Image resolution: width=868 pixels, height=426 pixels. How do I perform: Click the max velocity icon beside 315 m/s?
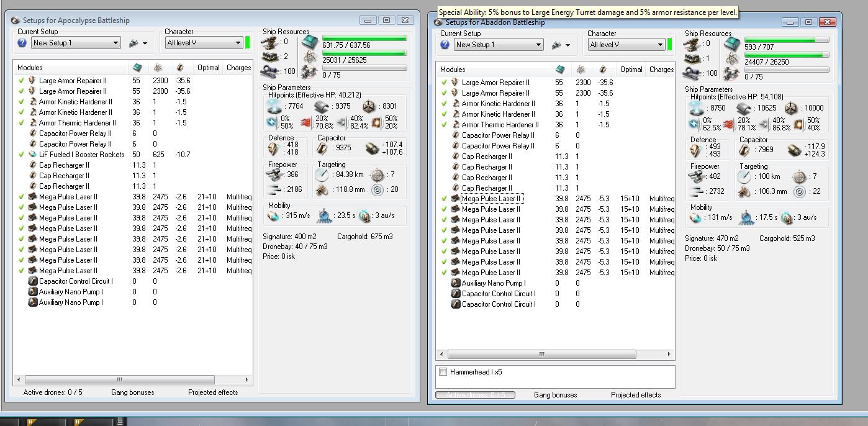point(273,216)
